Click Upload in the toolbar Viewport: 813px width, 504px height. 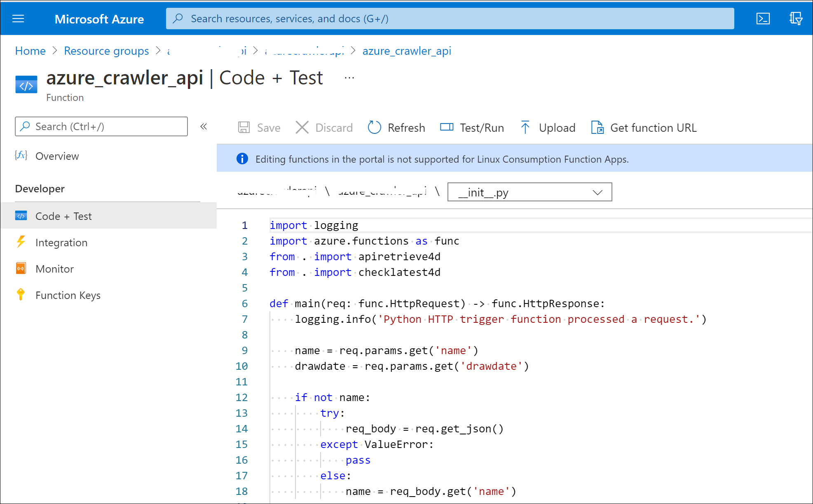548,128
